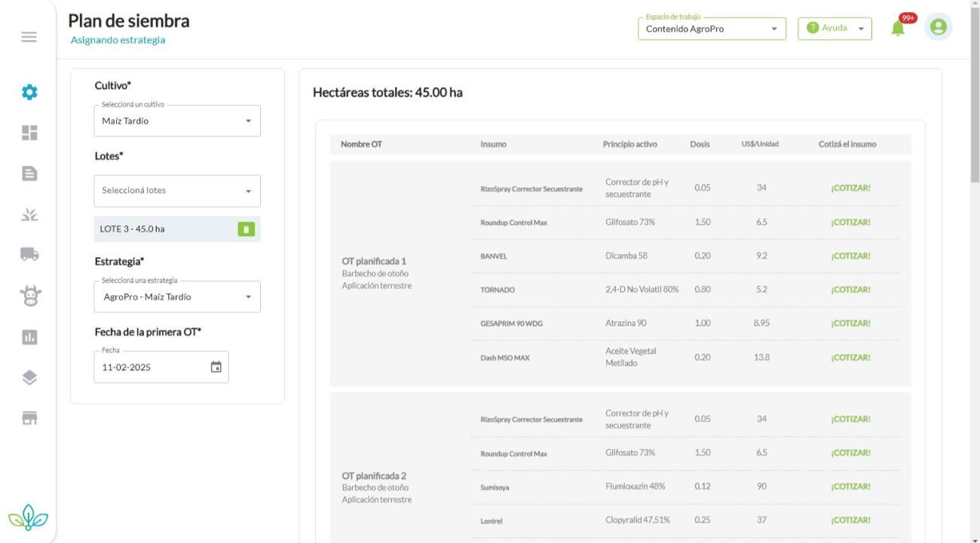
Task: Open the Estrategia AgroPro dropdown
Action: pos(177,296)
